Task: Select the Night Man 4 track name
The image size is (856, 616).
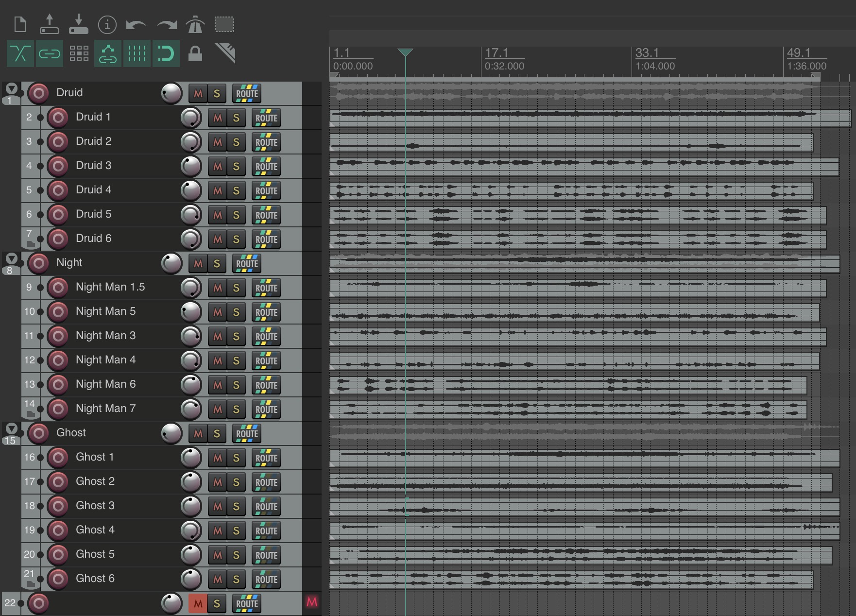Action: 105,359
